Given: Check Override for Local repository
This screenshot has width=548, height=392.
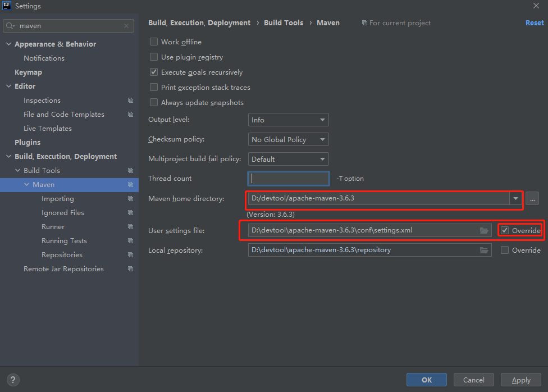Looking at the screenshot, I should (505, 250).
